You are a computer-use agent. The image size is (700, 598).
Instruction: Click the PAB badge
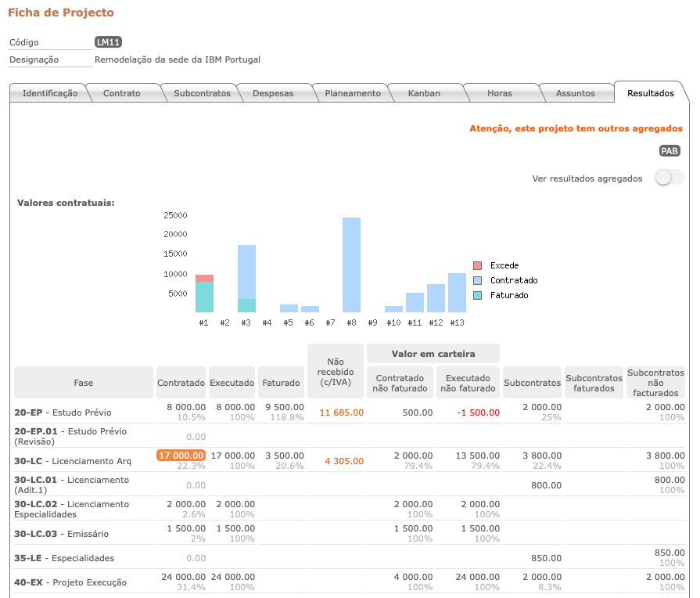click(669, 150)
